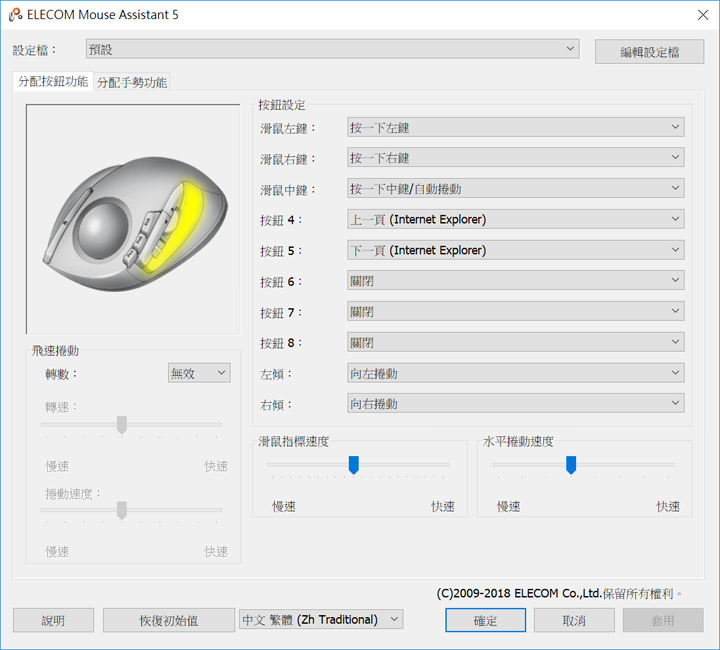Image resolution: width=720 pixels, height=650 pixels.
Task: Click the 說明 help button
Action: [x=53, y=620]
